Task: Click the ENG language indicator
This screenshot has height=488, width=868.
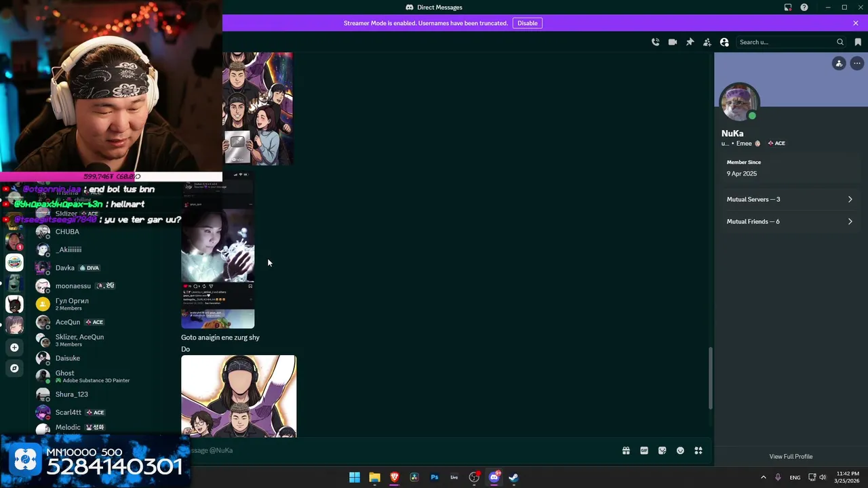Action: [x=795, y=477]
